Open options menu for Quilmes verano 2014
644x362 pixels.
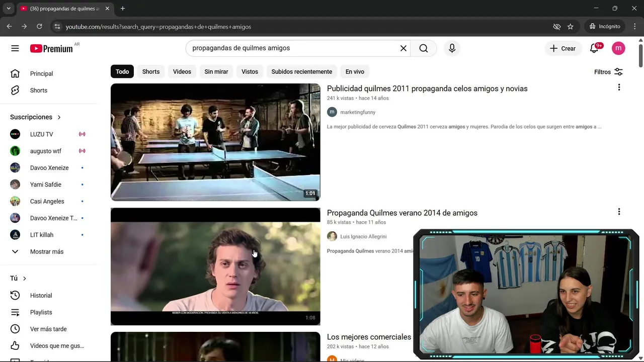pyautogui.click(x=619, y=212)
